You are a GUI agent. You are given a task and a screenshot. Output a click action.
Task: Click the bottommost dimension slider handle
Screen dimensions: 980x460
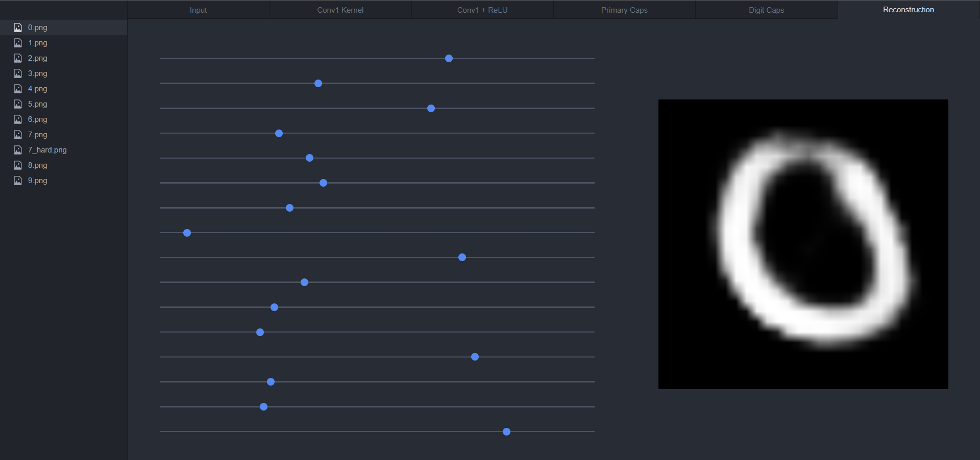(506, 431)
